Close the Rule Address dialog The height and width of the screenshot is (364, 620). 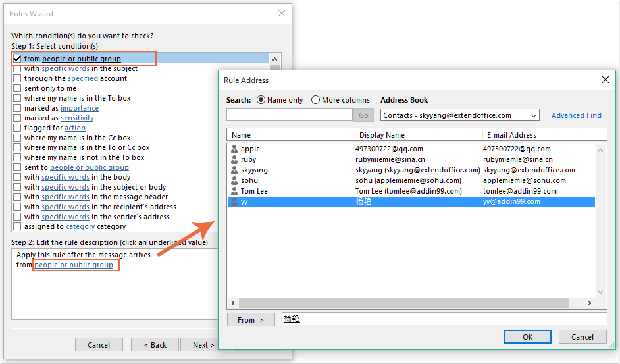(x=605, y=80)
